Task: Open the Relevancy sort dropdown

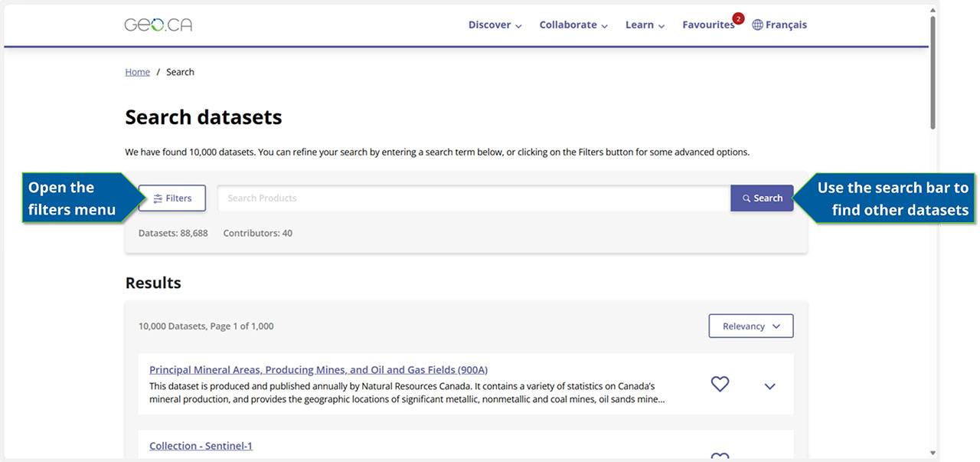Action: [x=750, y=326]
